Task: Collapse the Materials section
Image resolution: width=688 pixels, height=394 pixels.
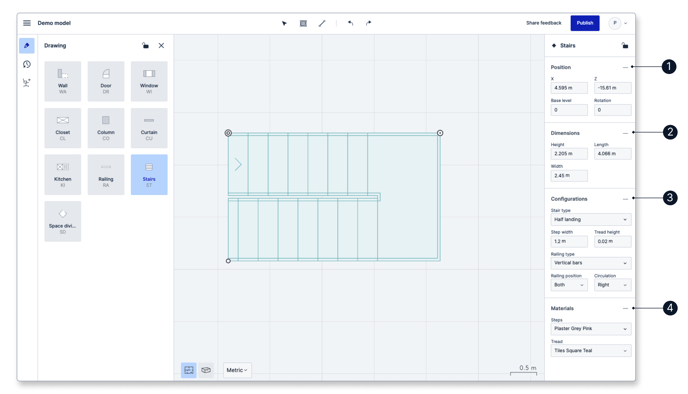Action: pyautogui.click(x=625, y=308)
